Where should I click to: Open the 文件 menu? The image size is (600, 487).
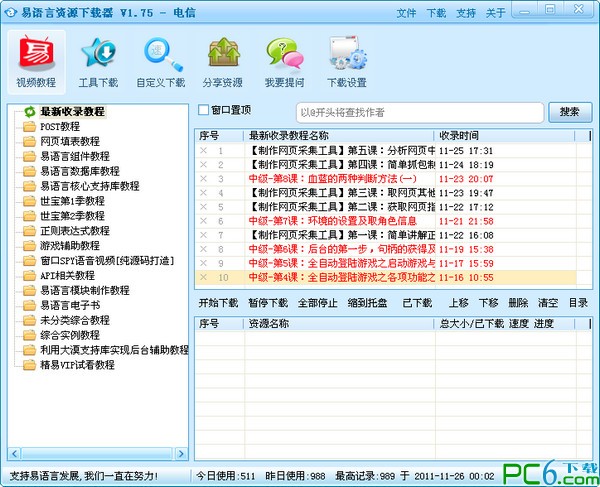tap(406, 13)
